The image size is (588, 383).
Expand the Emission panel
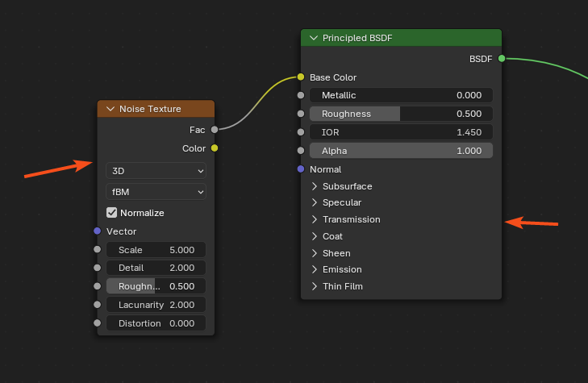(315, 269)
